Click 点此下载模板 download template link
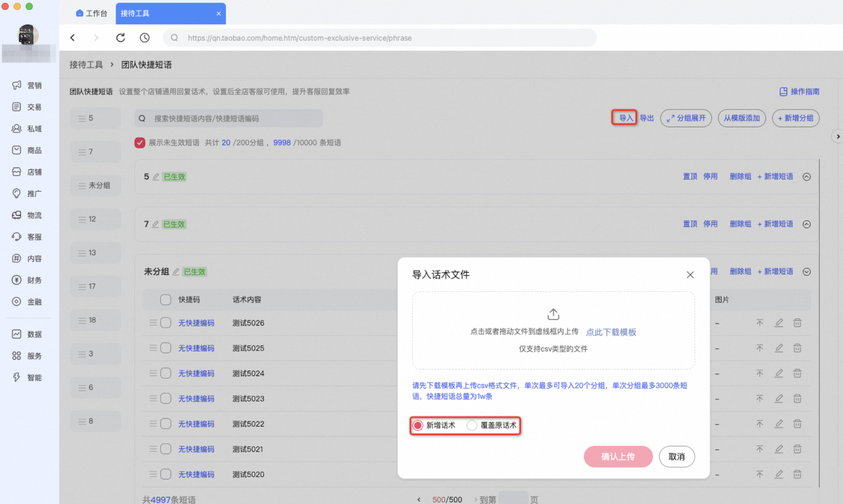Screen dimensions: 843x504 611,332
